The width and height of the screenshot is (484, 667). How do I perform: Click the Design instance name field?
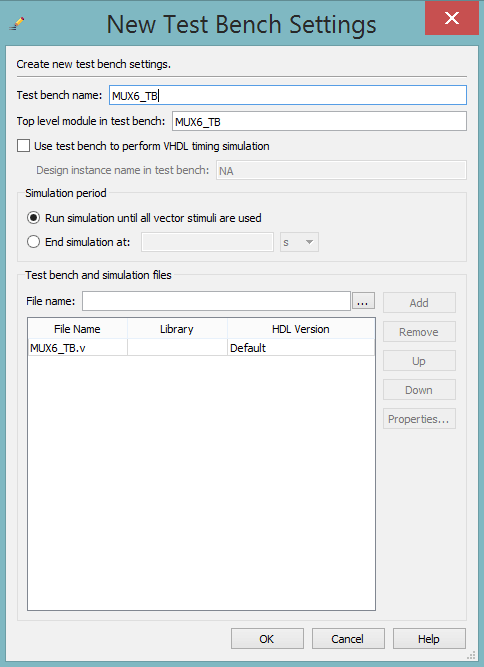[341, 170]
